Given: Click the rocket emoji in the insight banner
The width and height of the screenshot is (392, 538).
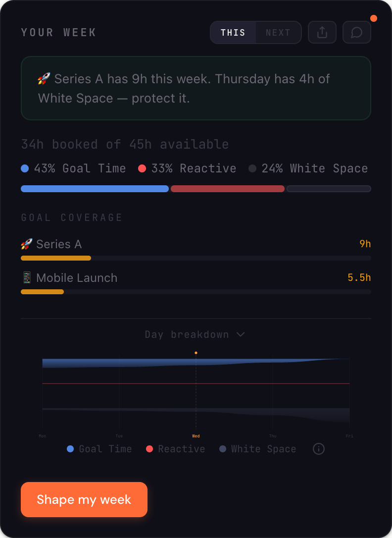Looking at the screenshot, I should click(x=44, y=79).
